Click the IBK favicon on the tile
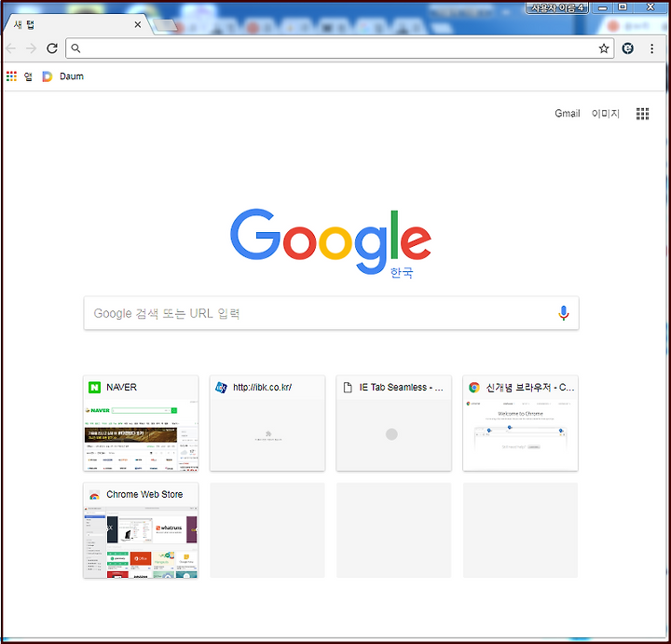The height and width of the screenshot is (644, 671). pos(221,388)
